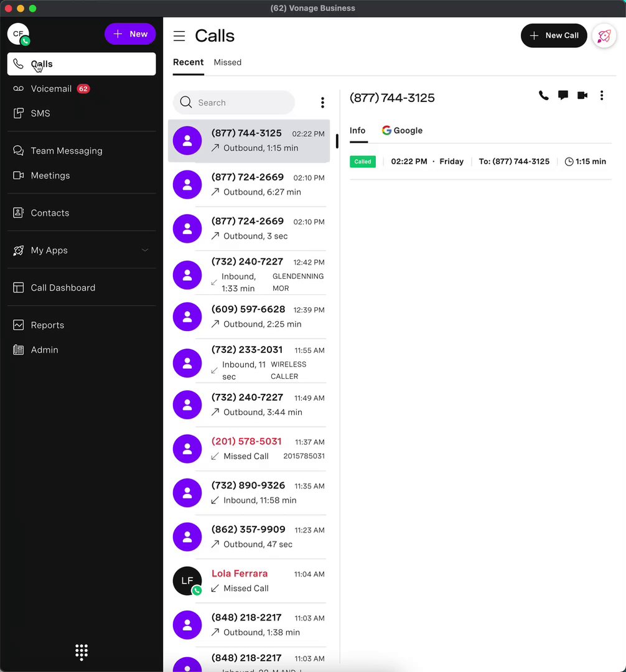Switch to the Missed calls tab
626x672 pixels.
pos(228,63)
